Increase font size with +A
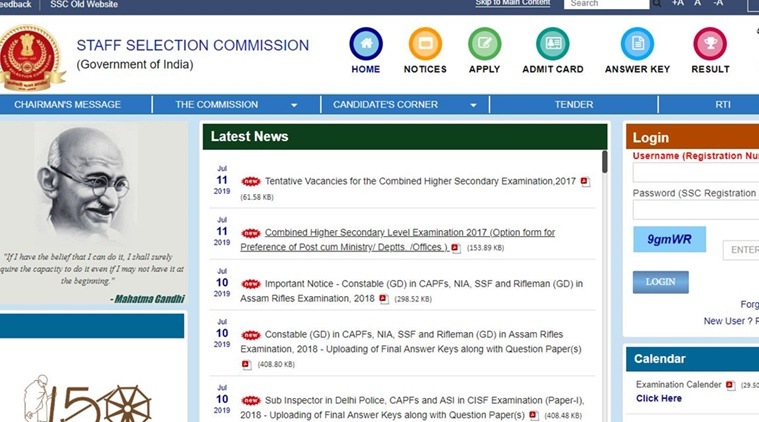 678,3
